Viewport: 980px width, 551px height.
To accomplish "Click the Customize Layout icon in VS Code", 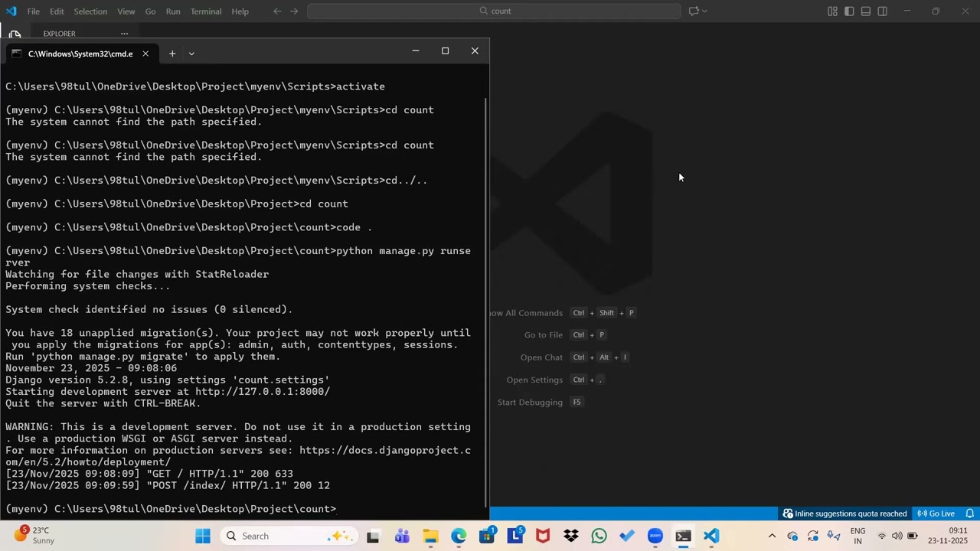I will pos(832,11).
